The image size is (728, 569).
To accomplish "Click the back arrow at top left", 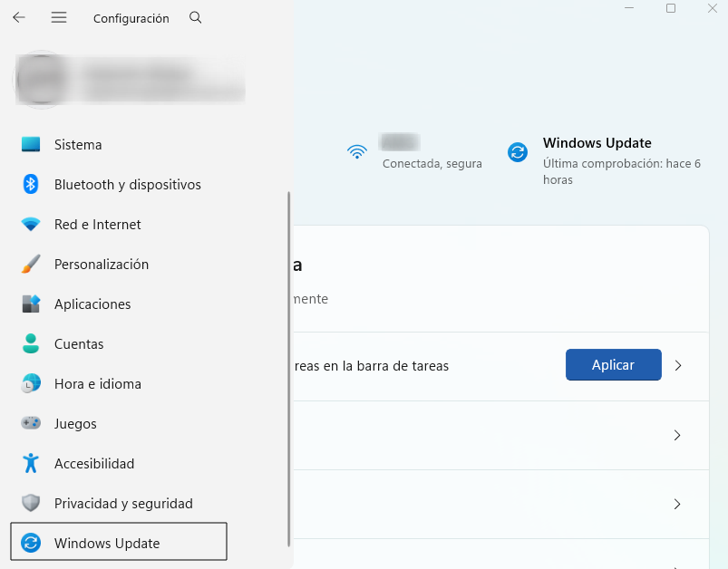I will [17, 17].
